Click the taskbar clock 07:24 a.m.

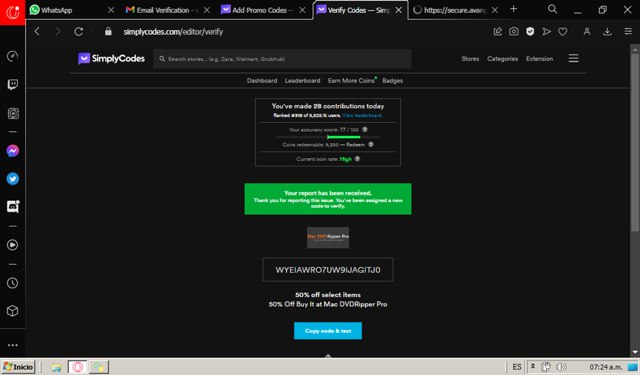pos(606,367)
